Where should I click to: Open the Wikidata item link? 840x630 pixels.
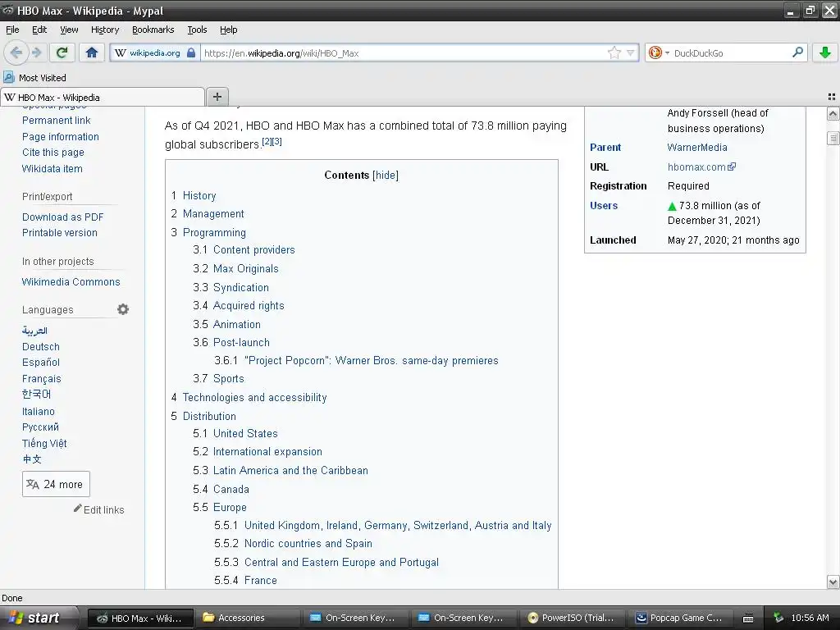tap(52, 168)
